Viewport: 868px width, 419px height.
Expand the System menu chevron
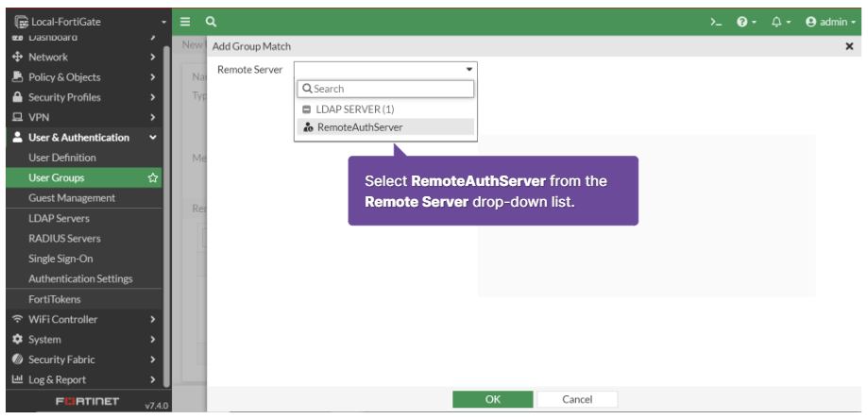point(153,339)
